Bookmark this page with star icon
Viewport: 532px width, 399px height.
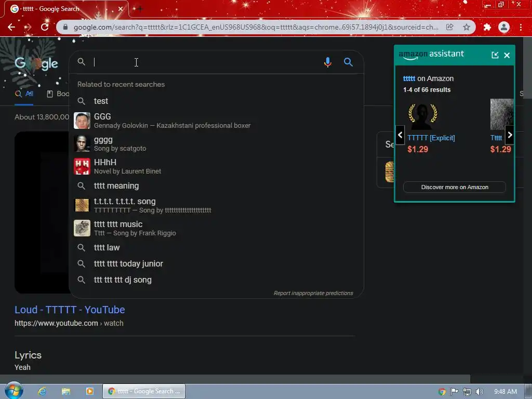467,27
